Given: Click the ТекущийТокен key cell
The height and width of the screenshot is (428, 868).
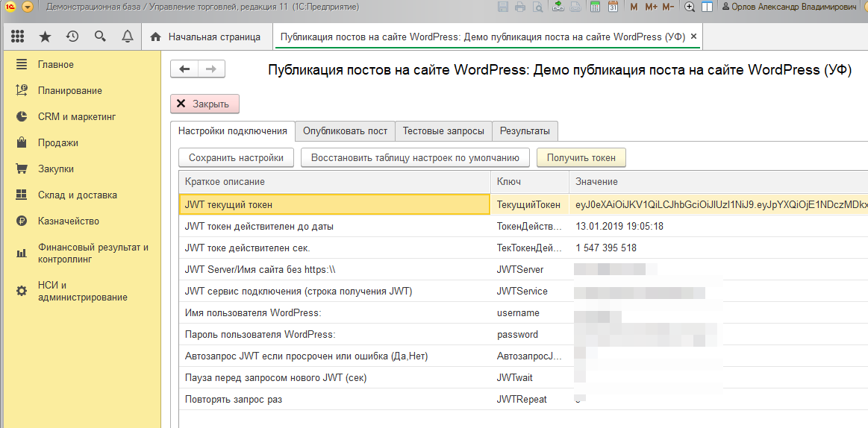Looking at the screenshot, I should coord(530,204).
